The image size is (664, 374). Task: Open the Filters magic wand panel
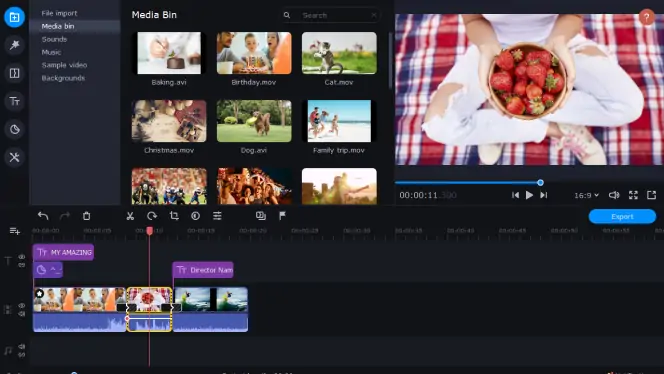pyautogui.click(x=14, y=45)
